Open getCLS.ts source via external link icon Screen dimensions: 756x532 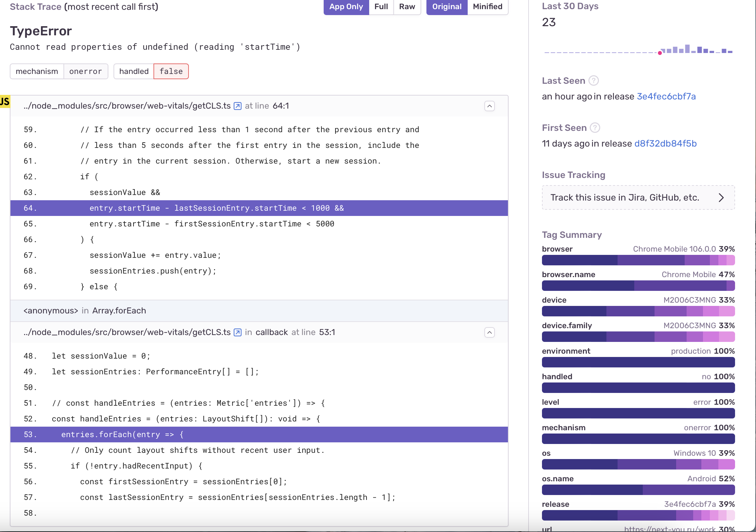[x=237, y=106]
